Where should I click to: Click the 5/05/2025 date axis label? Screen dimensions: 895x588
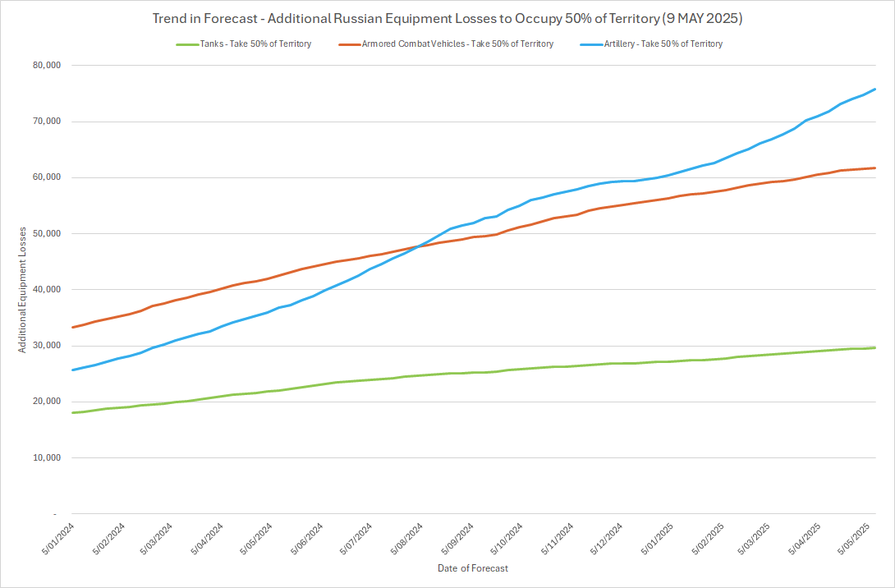856,539
